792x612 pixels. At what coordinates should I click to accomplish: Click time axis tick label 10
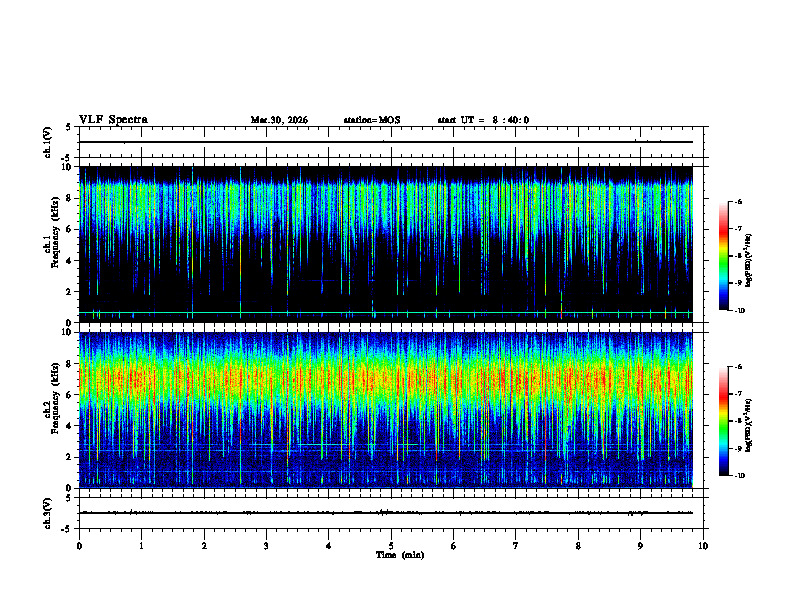pos(703,546)
